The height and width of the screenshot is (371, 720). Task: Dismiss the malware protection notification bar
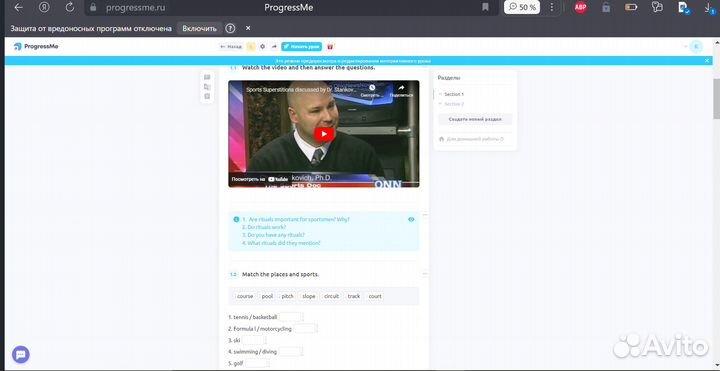click(248, 28)
